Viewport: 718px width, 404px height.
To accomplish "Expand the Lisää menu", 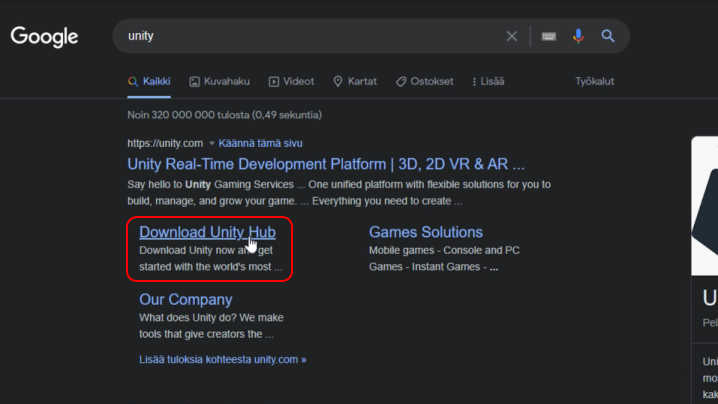I will click(488, 82).
